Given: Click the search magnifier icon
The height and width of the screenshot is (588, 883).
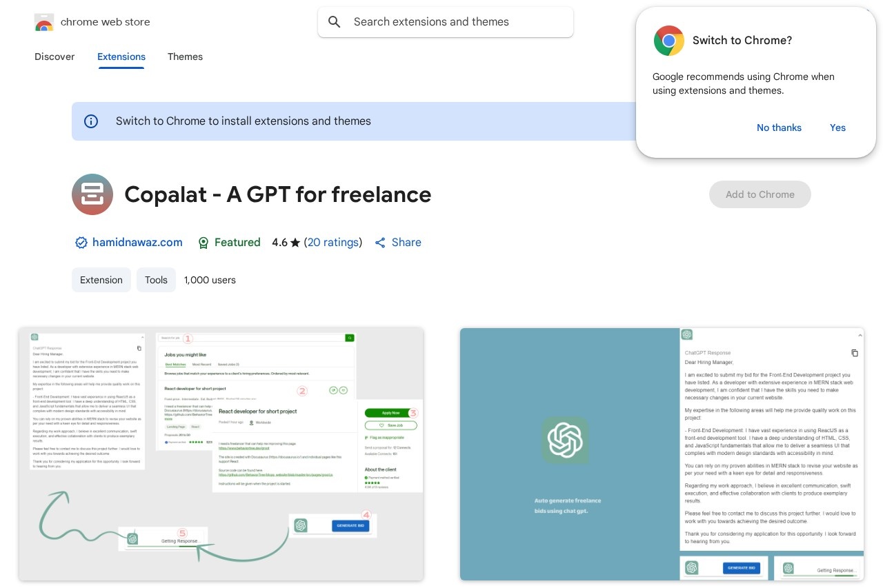Looking at the screenshot, I should pos(335,22).
